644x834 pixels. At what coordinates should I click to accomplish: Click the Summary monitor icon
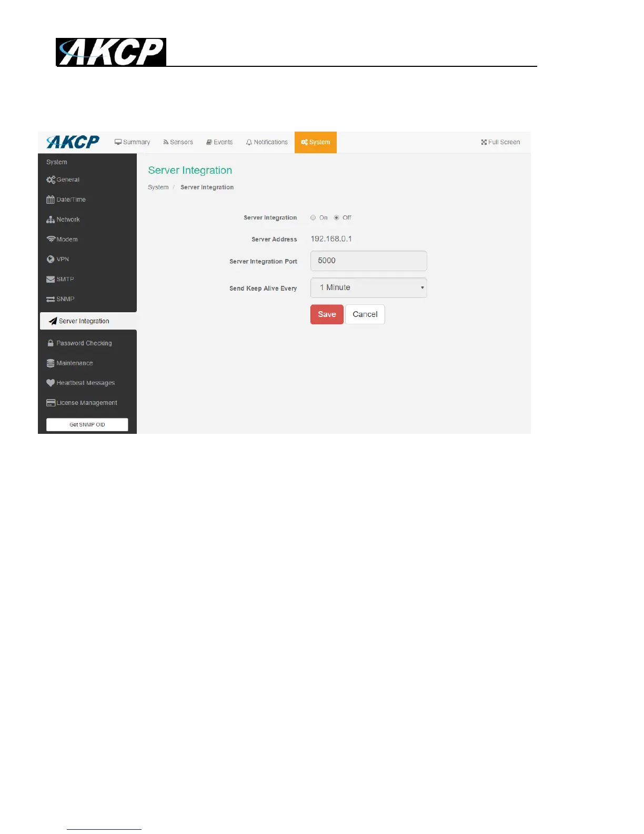tap(118, 142)
